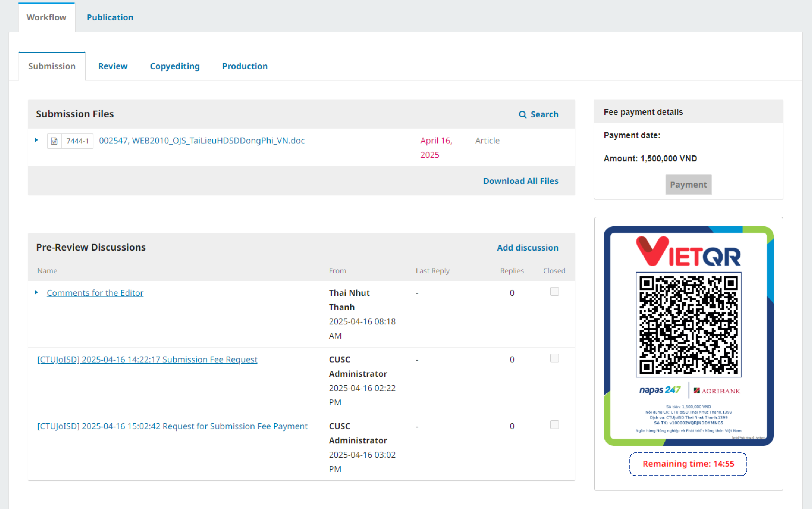Switch to the Publication tab
Viewport: 812px width, 509px height.
tap(110, 17)
